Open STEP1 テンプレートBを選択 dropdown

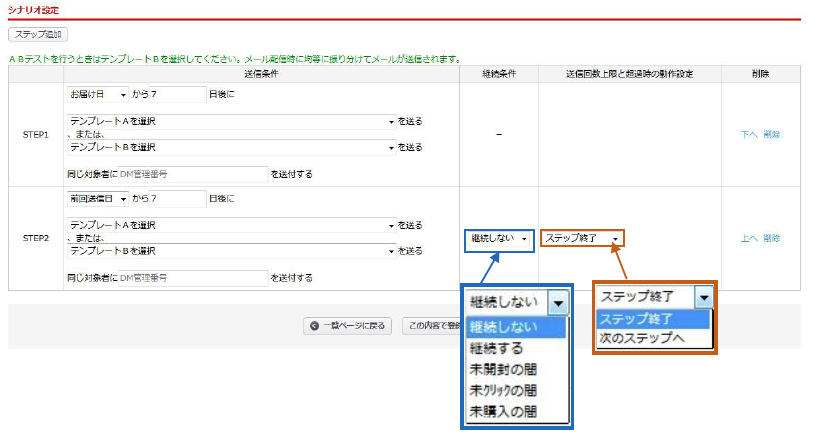pos(232,146)
